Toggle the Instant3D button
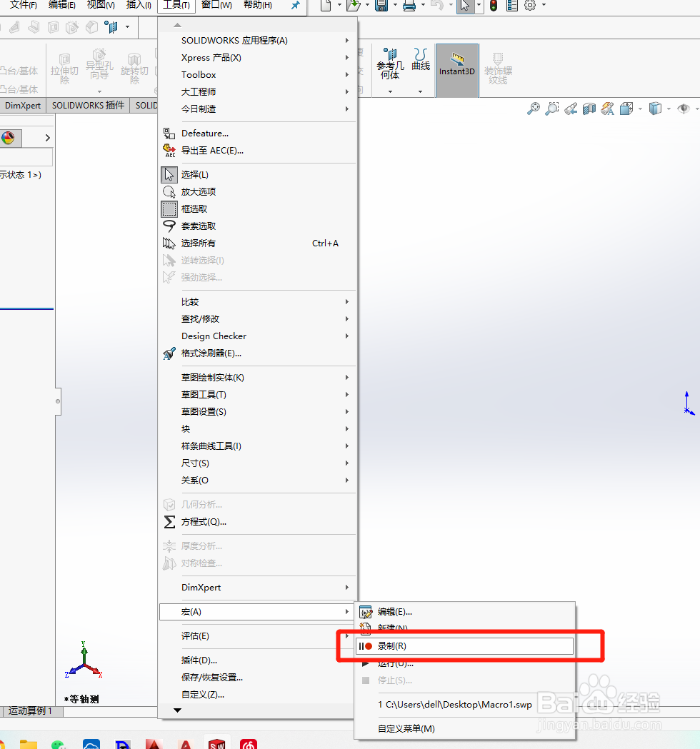Viewport: 700px width, 749px height. coord(457,70)
